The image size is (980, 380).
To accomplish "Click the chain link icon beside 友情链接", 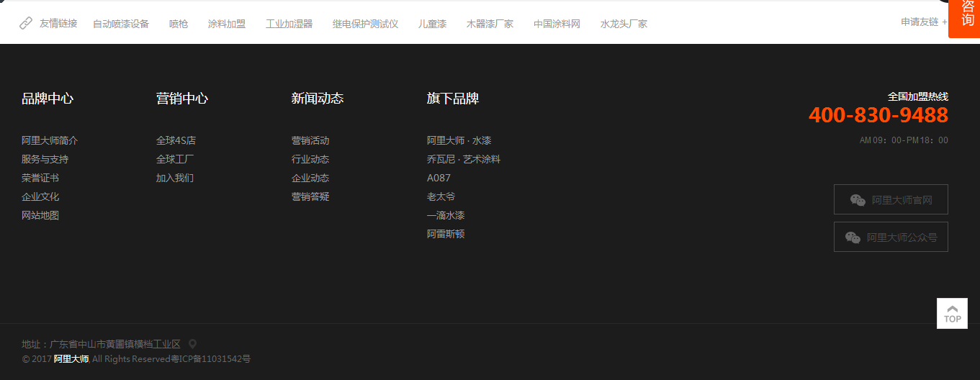I will pos(26,23).
